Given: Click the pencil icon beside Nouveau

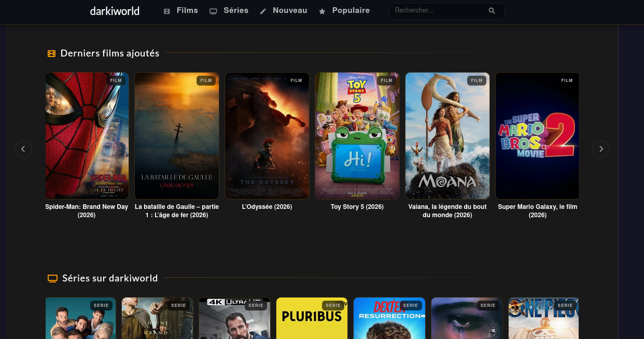Looking at the screenshot, I should click(263, 11).
